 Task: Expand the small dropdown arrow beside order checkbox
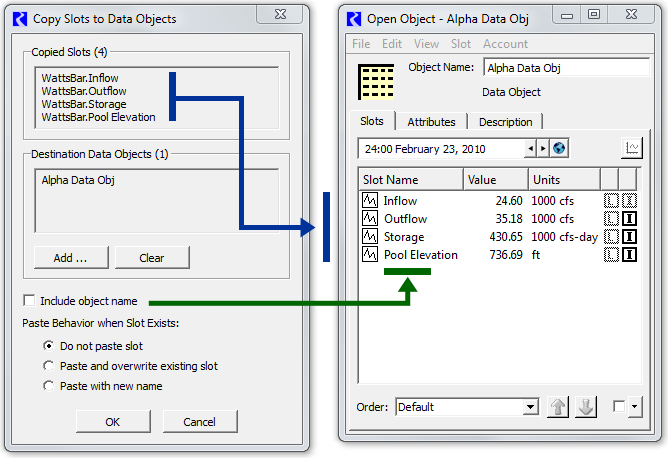click(x=635, y=406)
